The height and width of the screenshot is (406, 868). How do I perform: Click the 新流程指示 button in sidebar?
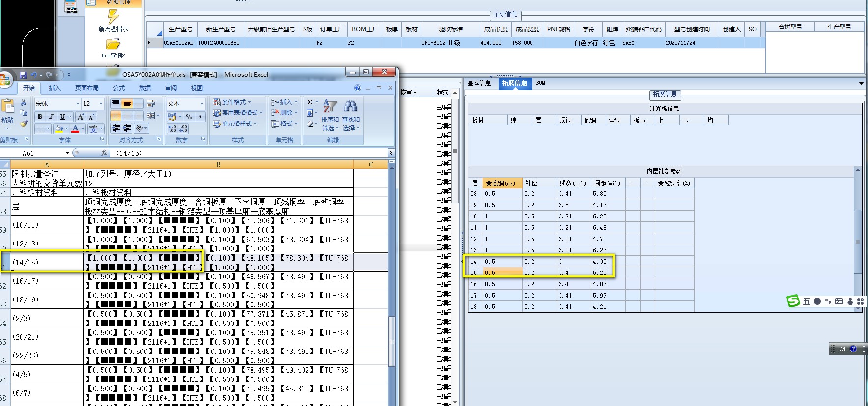tap(113, 21)
